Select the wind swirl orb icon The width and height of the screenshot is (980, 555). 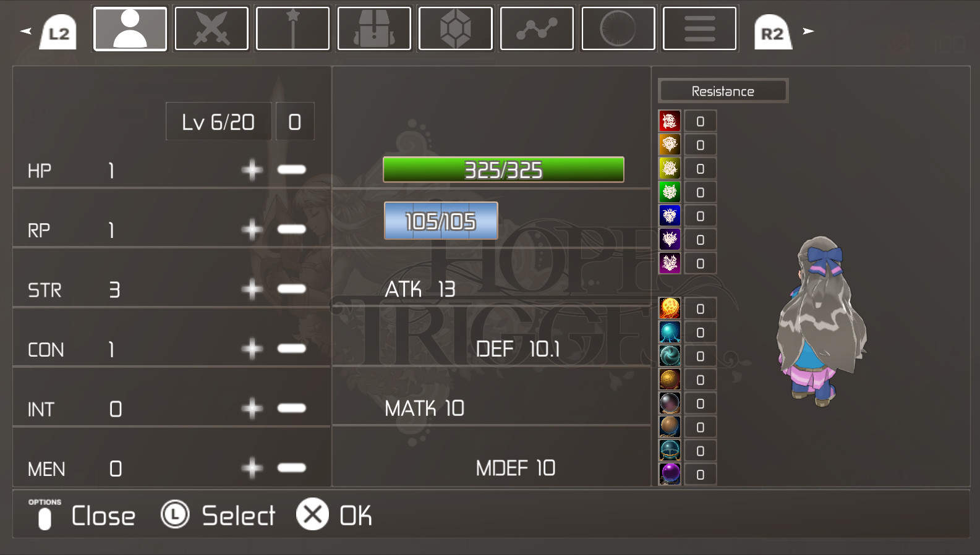tap(670, 356)
